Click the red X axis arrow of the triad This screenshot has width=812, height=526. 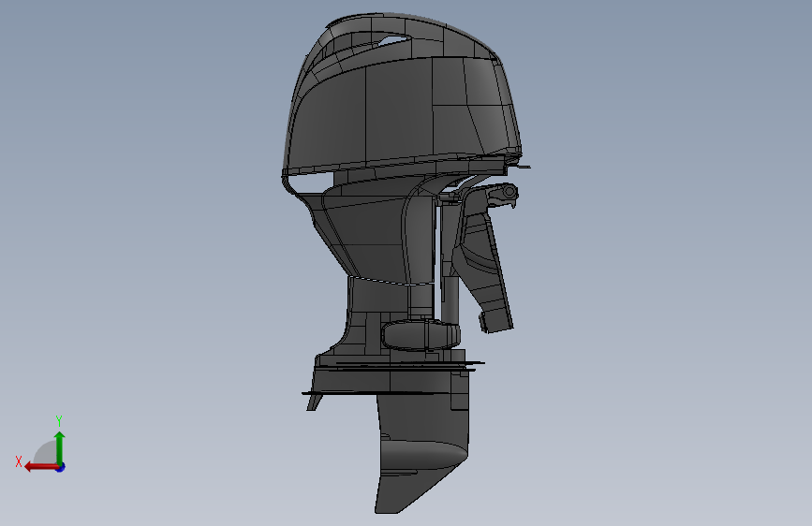pyautogui.click(x=40, y=467)
